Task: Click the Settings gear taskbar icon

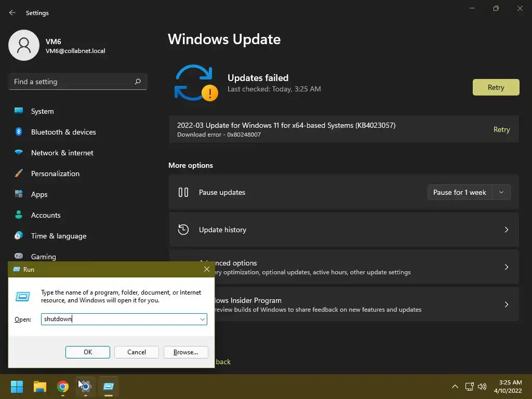Action: coord(86,387)
